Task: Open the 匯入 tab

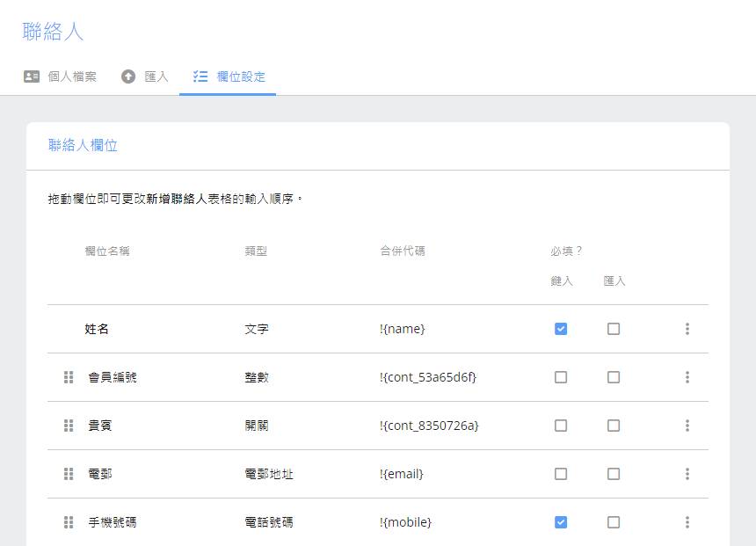Action: tap(145, 76)
